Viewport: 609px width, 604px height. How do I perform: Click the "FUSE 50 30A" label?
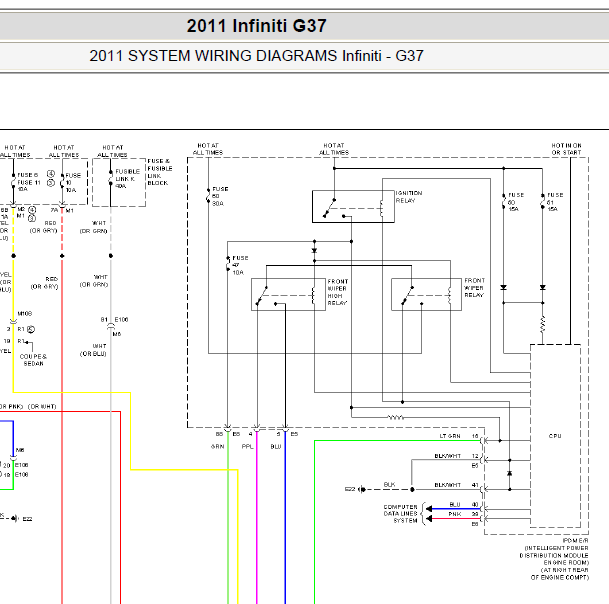[x=220, y=196]
